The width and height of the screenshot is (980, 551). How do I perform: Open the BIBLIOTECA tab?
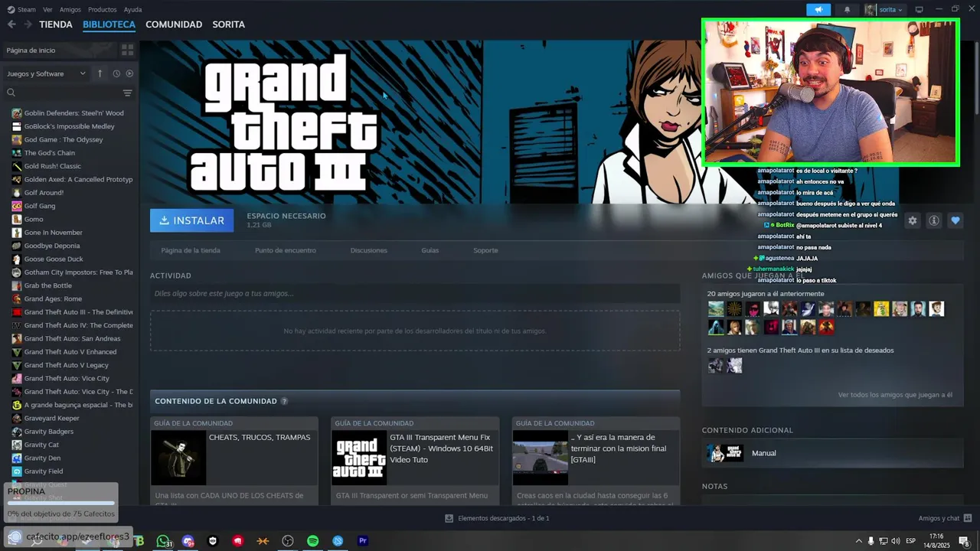[x=109, y=24]
